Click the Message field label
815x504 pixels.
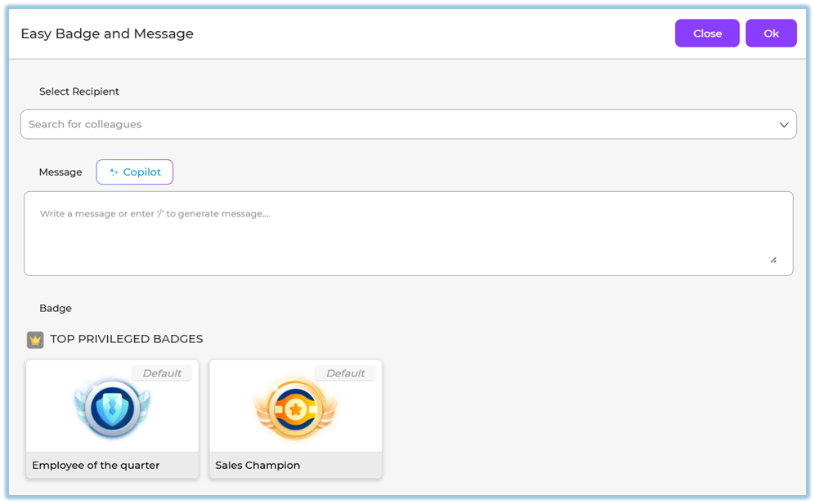click(x=60, y=172)
